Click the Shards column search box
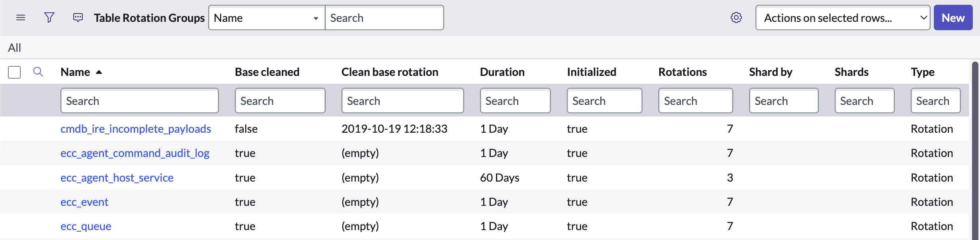The width and height of the screenshot is (980, 240). pos(865,101)
